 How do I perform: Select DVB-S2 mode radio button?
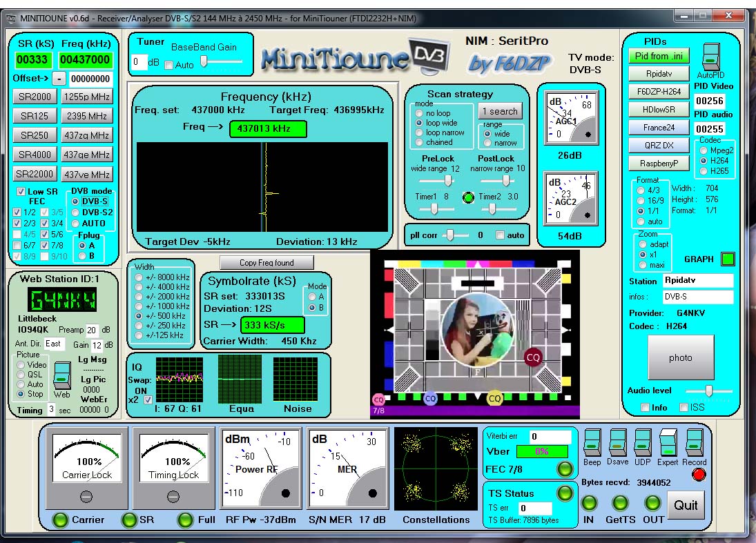point(75,212)
